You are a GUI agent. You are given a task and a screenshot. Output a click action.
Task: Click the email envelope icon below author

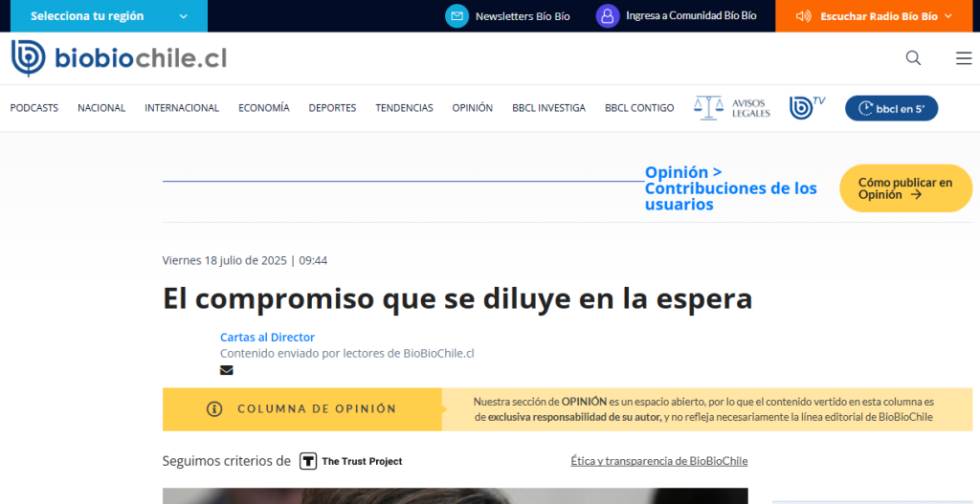pos(227,370)
